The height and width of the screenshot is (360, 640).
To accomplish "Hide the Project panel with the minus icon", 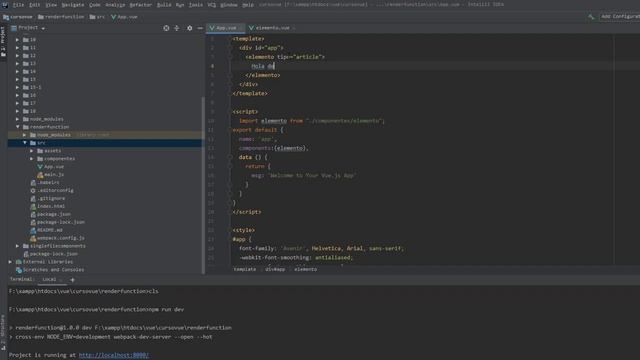I will click(200, 28).
